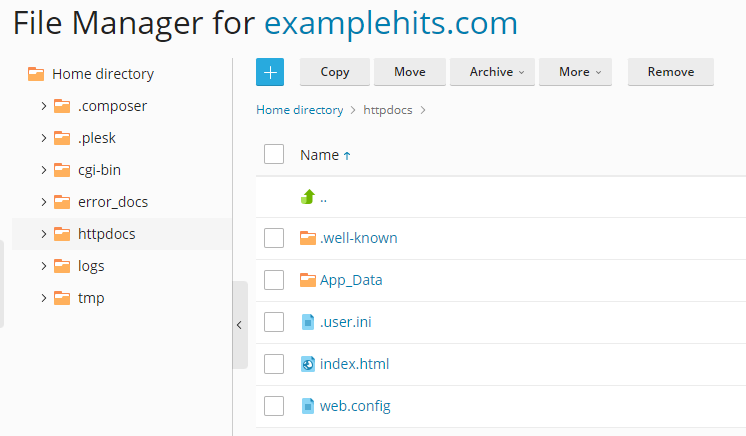Click the Home directory folder icon in tree
Viewport: 746px width, 436px height.
click(x=36, y=74)
